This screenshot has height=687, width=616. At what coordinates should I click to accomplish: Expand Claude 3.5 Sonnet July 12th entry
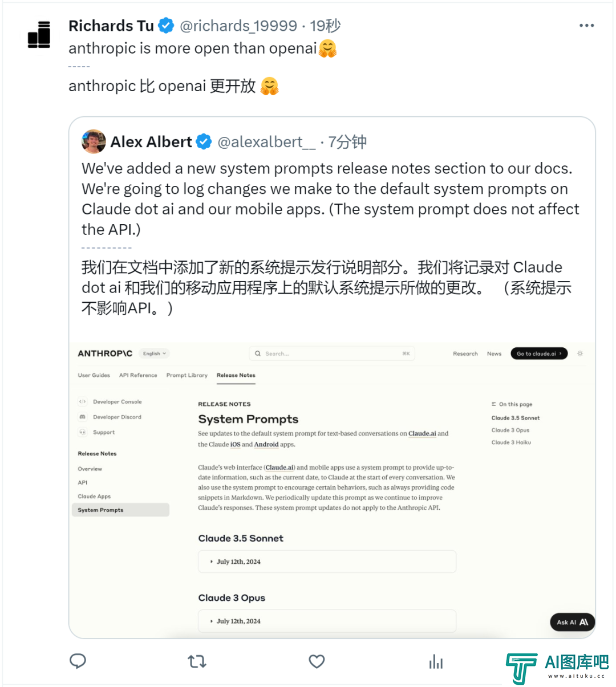pyautogui.click(x=327, y=562)
